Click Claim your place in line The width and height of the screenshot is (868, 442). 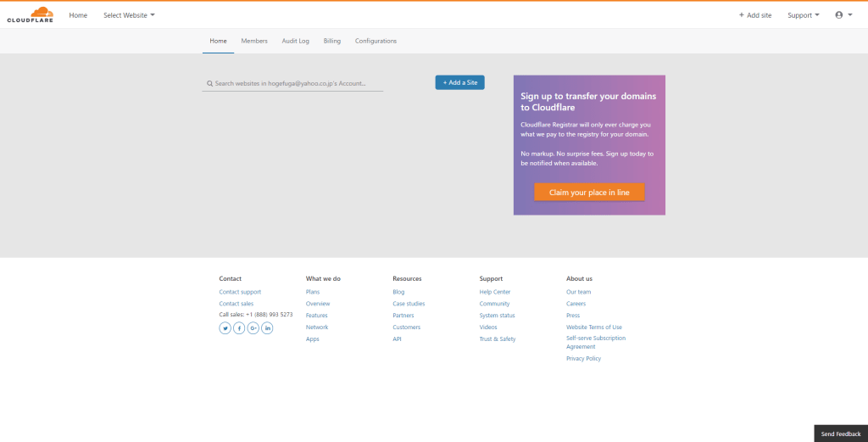589,193
